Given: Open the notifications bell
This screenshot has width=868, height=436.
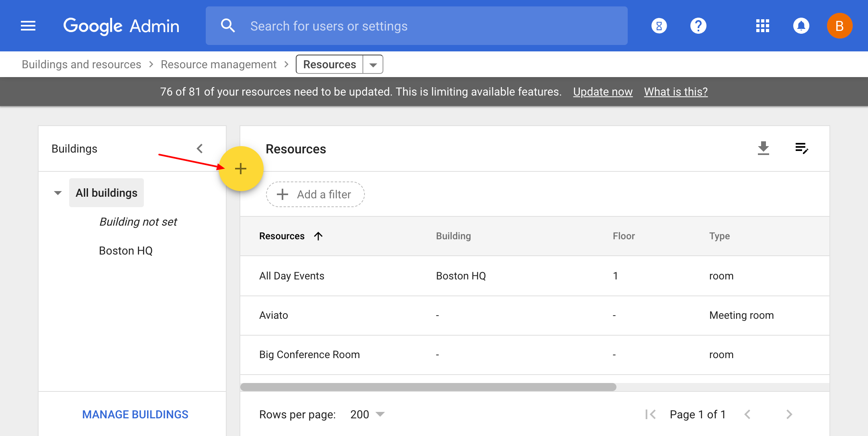Looking at the screenshot, I should (x=801, y=26).
